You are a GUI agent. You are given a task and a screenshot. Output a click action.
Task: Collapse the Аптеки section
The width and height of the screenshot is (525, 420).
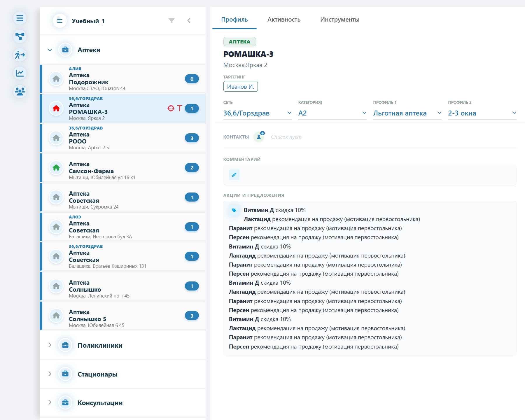tap(49, 50)
